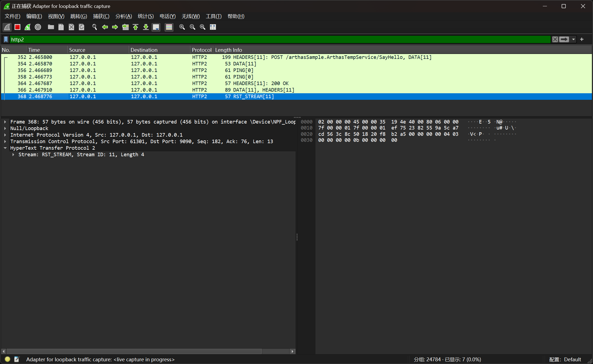
Task: Open the 帮助(H) menu
Action: coord(236,16)
